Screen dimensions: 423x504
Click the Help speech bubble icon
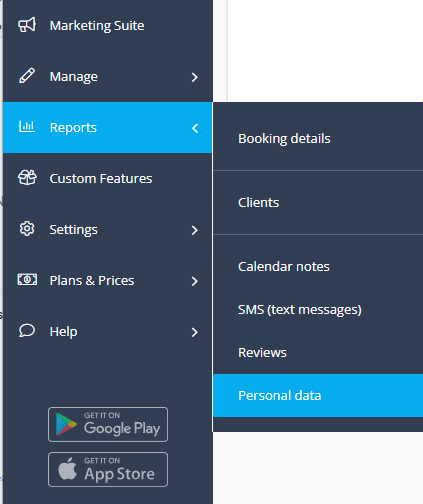tap(27, 331)
